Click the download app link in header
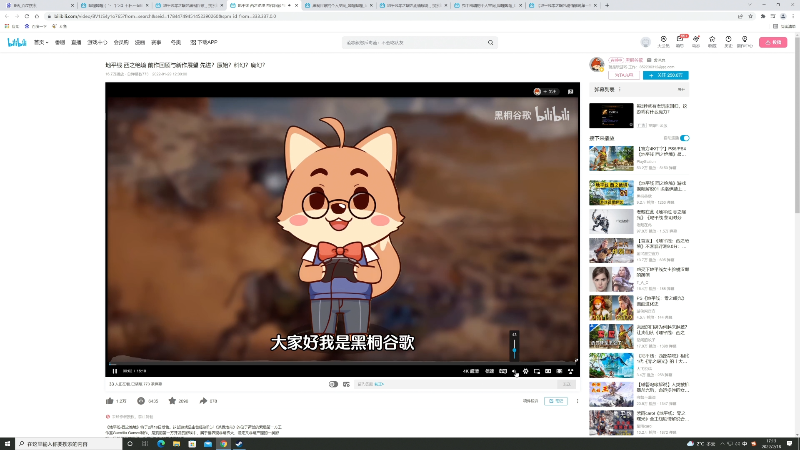This screenshot has height=450, width=800. coord(204,42)
